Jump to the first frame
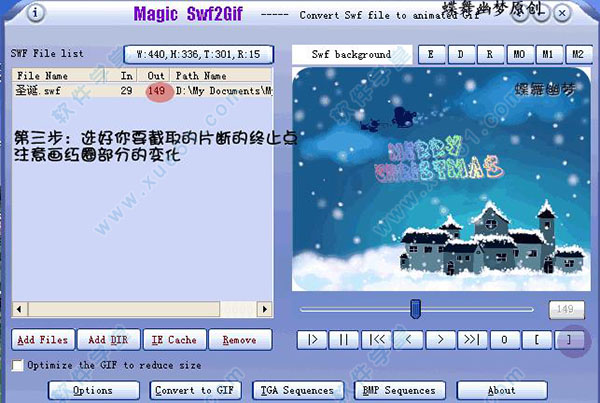600x403 pixels. click(x=376, y=339)
